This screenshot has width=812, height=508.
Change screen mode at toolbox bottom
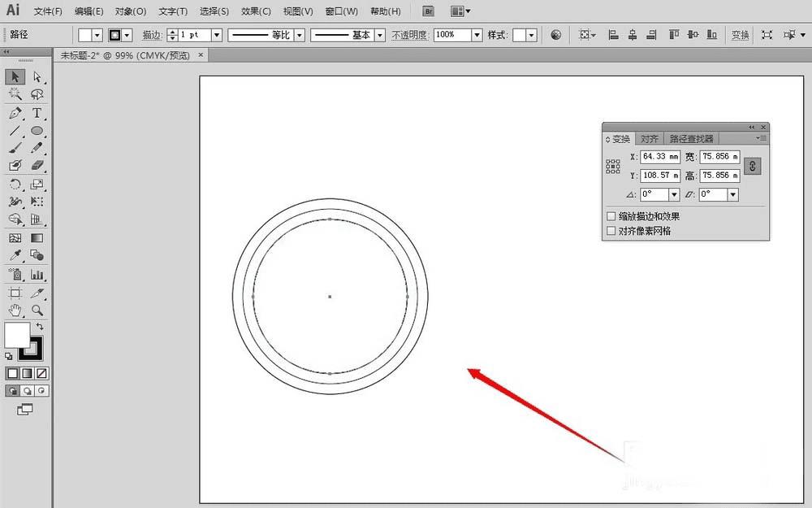(25, 410)
